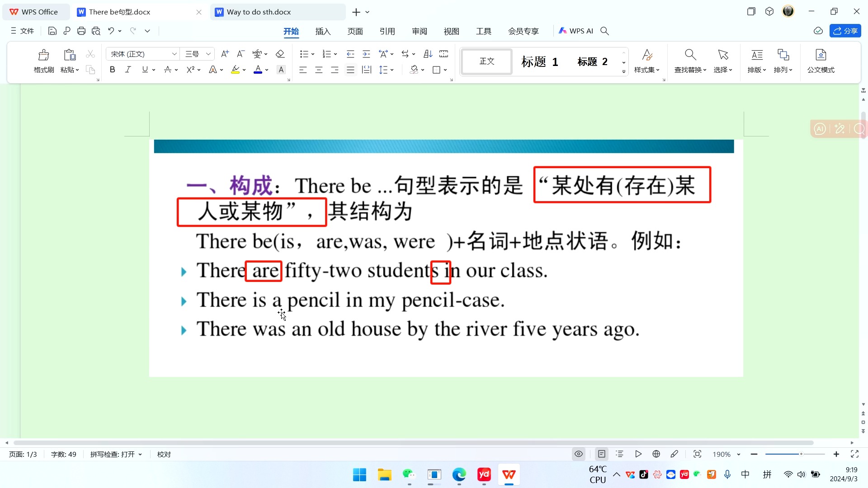Viewport: 868px width, 488px height.
Task: Open the 文件 menu
Action: pos(23,31)
